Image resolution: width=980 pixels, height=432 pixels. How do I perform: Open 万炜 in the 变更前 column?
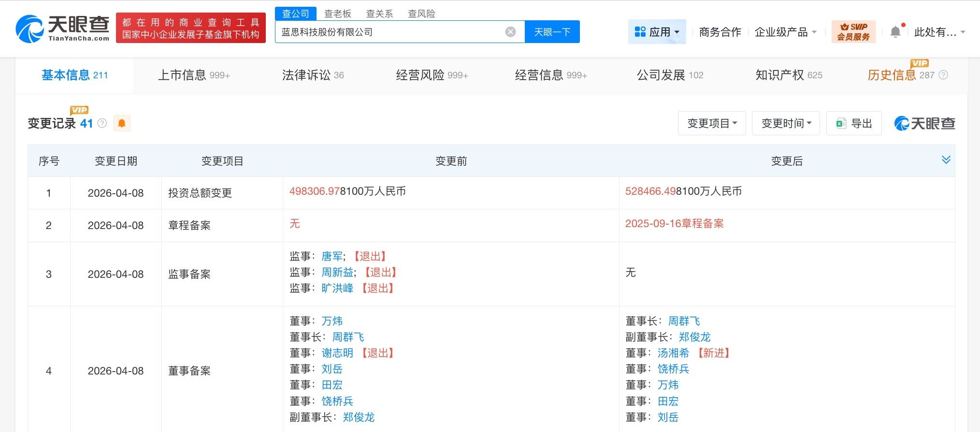click(x=332, y=321)
